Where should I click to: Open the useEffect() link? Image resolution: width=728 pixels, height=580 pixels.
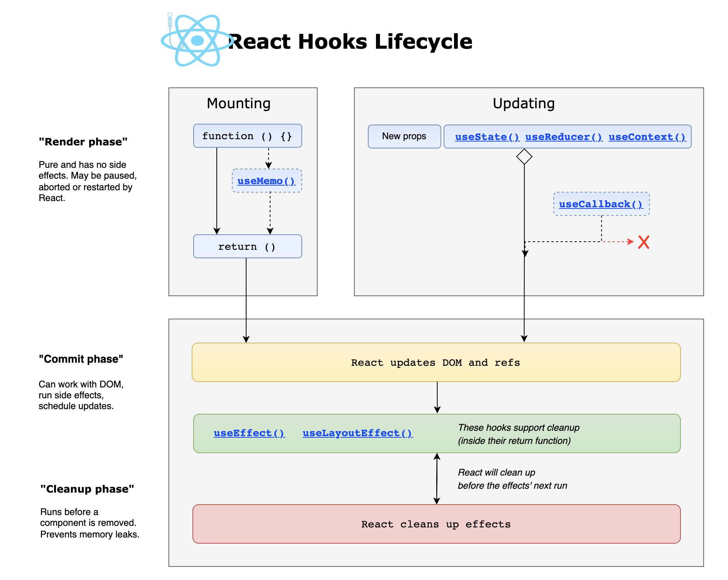(249, 433)
